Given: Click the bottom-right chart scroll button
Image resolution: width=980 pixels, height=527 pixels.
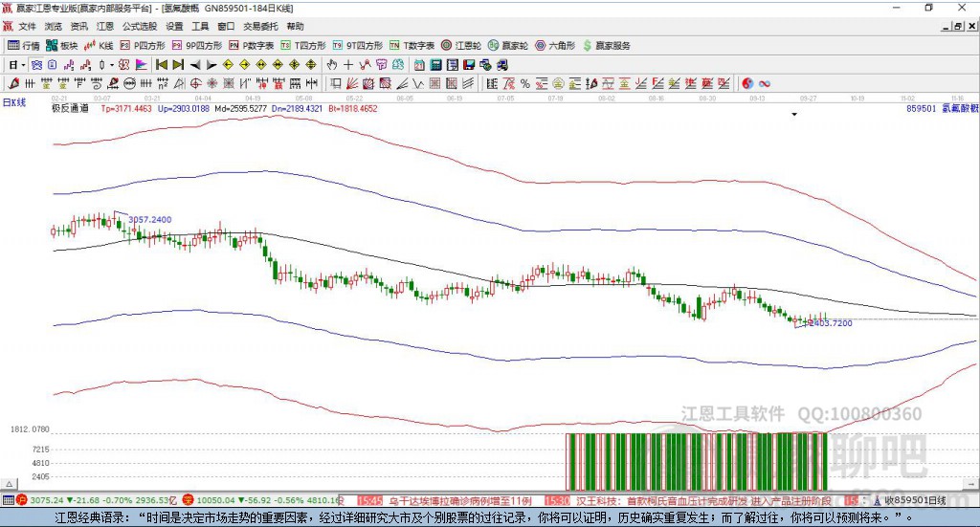Looking at the screenshot, I should [x=970, y=484].
